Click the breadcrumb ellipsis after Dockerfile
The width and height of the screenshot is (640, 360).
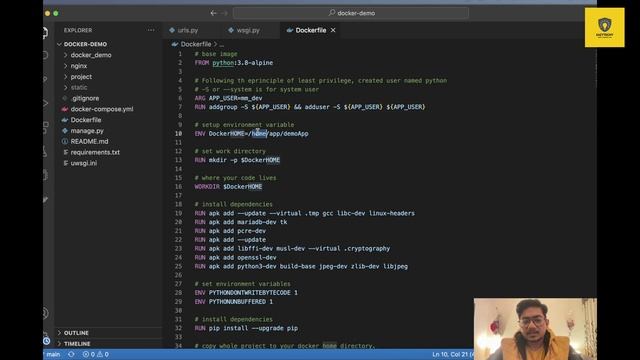tap(222, 44)
